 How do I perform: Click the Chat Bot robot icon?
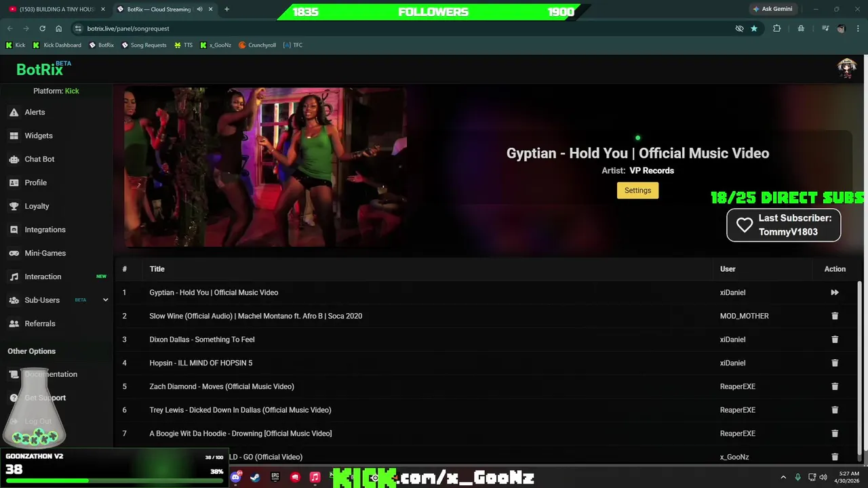pyautogui.click(x=14, y=159)
